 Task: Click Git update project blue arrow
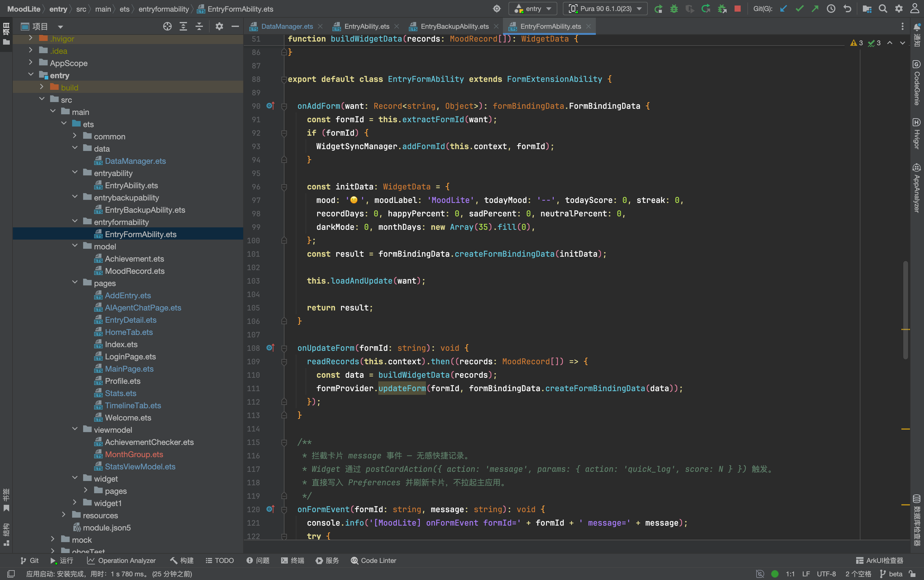point(784,9)
